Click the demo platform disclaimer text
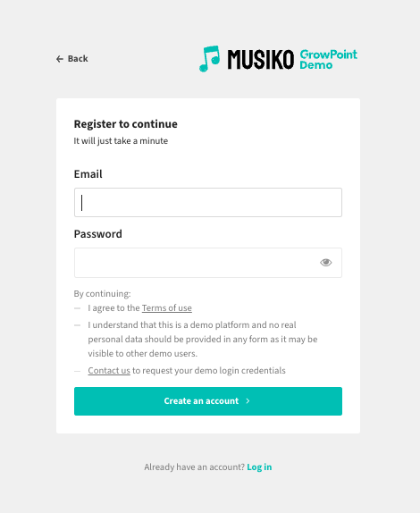Image resolution: width=420 pixels, height=513 pixels. click(x=203, y=340)
